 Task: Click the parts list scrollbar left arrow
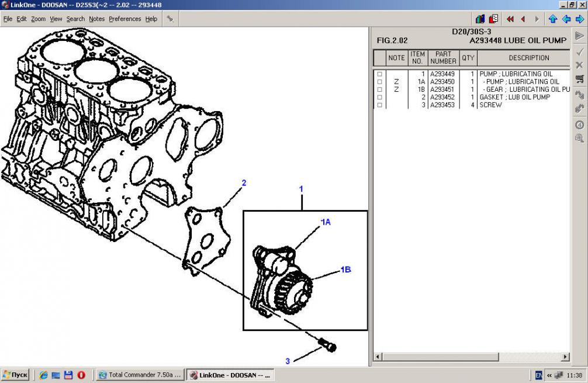(378, 357)
